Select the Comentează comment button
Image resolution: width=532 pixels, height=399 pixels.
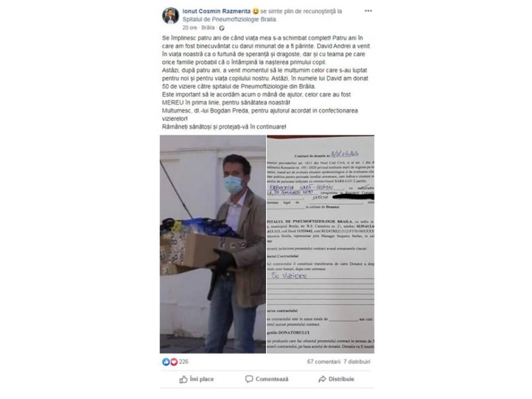pos(267,379)
